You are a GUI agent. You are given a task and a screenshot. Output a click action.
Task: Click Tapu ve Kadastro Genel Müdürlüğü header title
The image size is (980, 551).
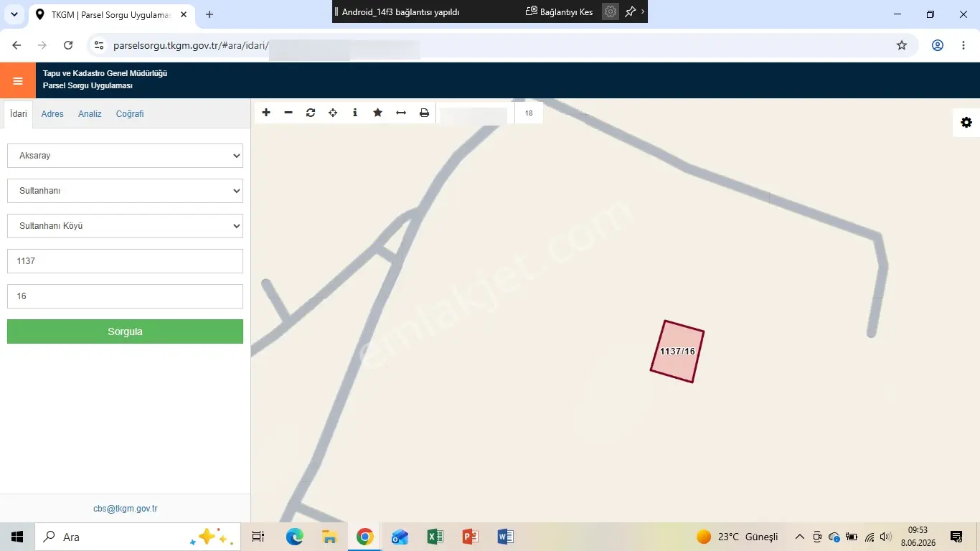click(x=105, y=73)
